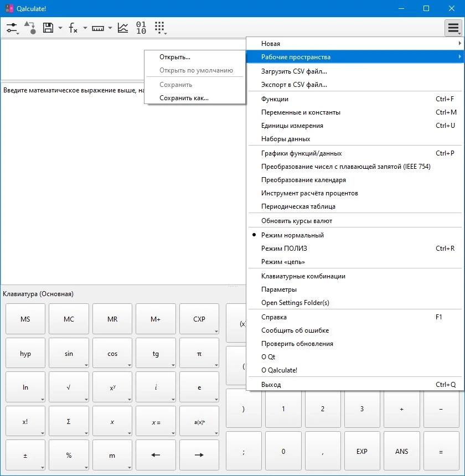Image resolution: width=465 pixels, height=476 pixels.
Task: Click the plus-minus sign key
Action: click(25, 455)
